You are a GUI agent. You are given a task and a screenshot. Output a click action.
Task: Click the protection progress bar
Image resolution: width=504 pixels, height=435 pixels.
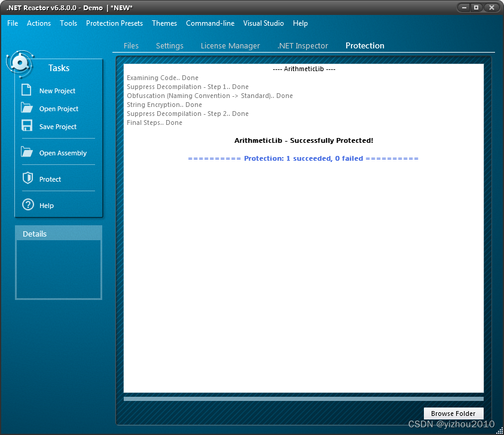(x=304, y=399)
